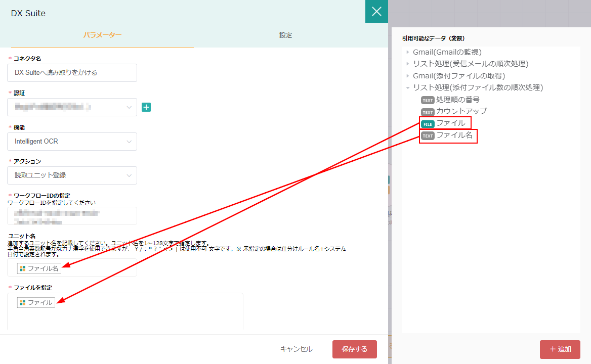Click the ワークフローID input field
This screenshot has width=591, height=364.
[x=72, y=216]
